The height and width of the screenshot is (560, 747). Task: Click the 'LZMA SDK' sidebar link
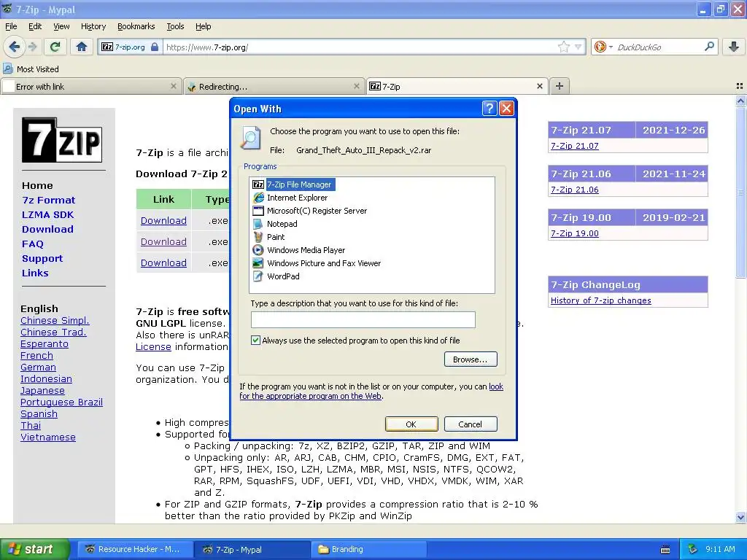47,215
